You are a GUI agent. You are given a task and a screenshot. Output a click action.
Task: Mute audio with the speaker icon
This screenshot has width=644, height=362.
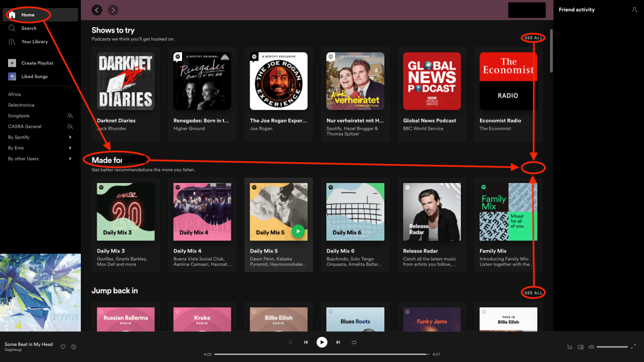(591, 347)
